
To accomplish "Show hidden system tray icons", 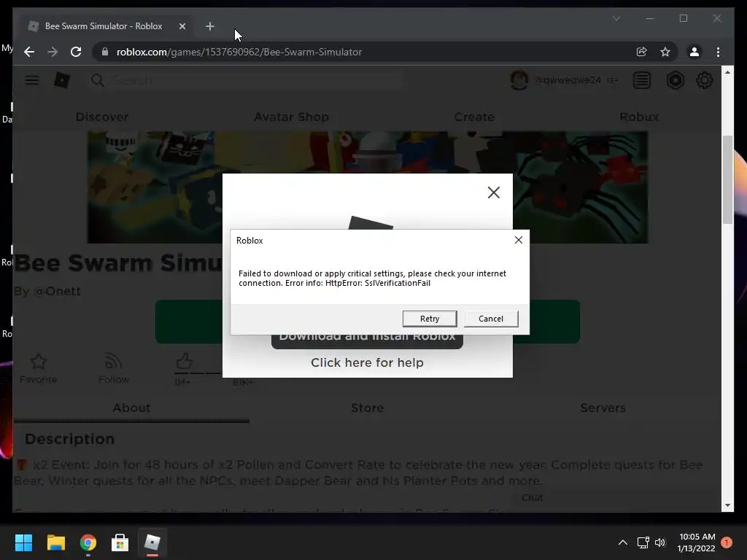I will (x=623, y=542).
